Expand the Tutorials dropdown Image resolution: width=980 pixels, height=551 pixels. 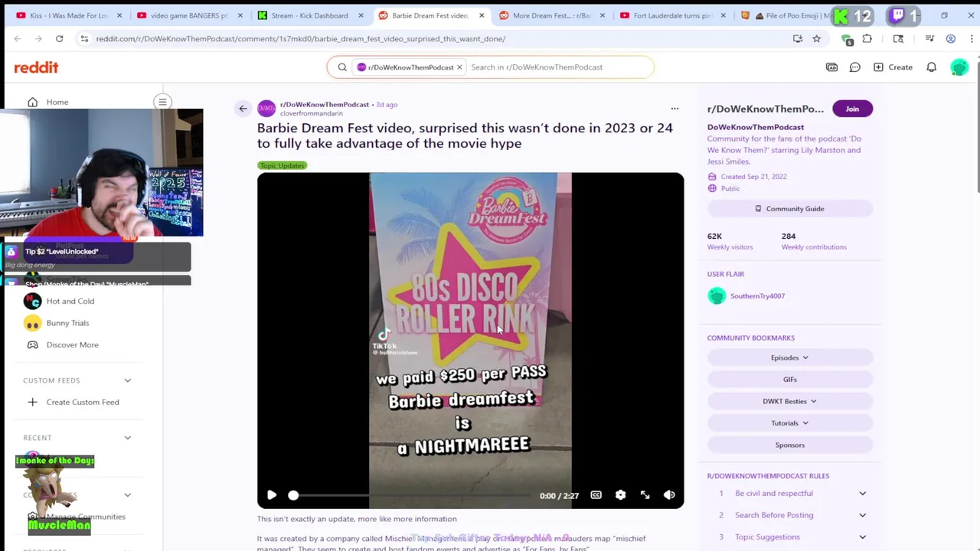tap(789, 423)
